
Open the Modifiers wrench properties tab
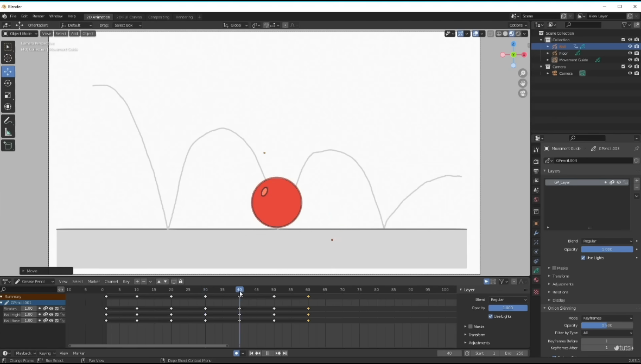pos(536,233)
